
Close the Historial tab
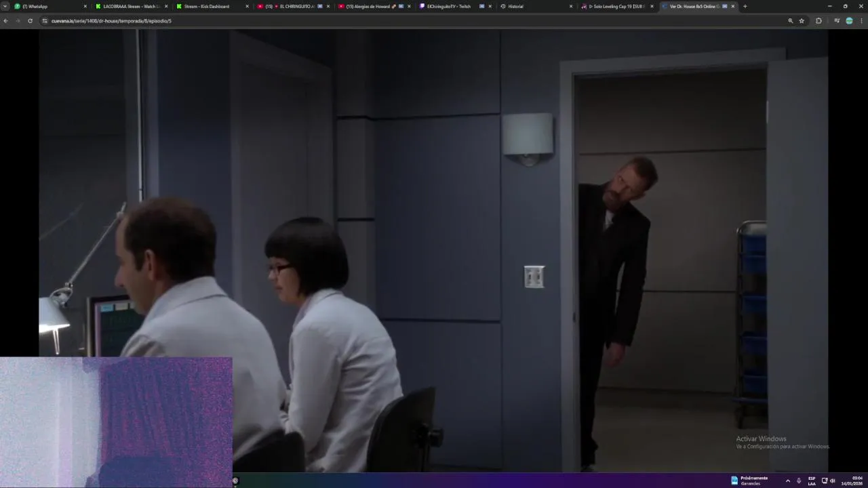tap(570, 6)
